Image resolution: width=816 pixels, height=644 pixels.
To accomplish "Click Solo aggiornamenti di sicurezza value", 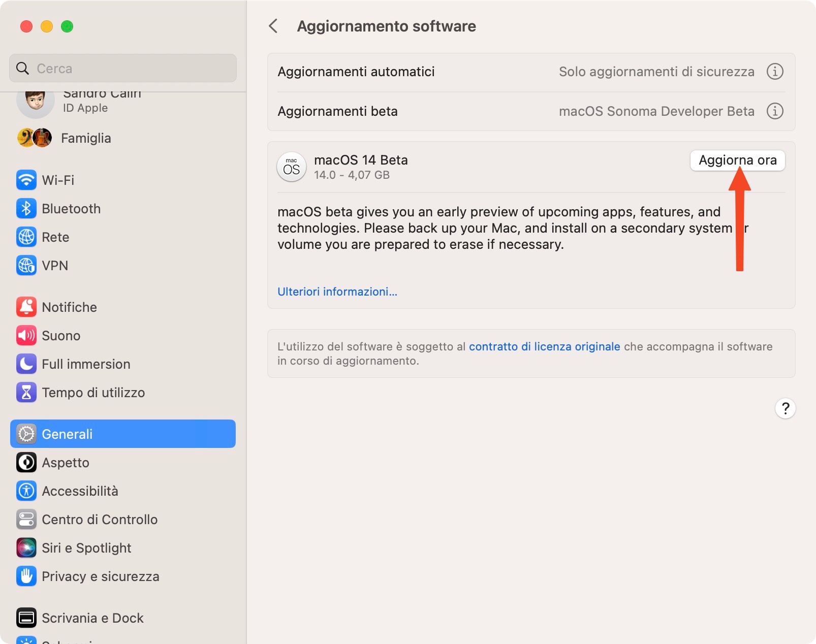I will [656, 72].
